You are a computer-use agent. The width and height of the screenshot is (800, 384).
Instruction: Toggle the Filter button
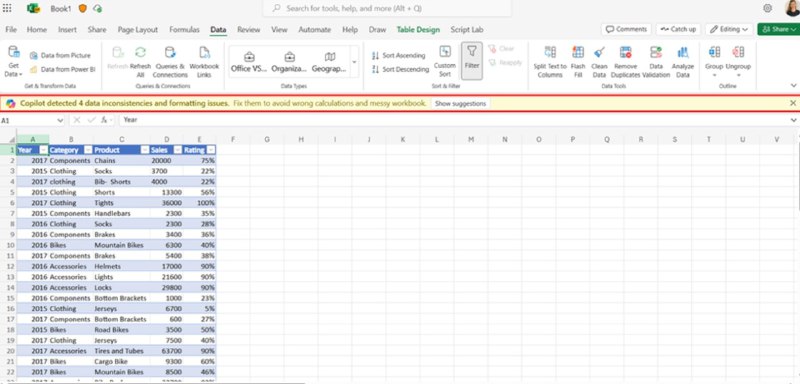pos(472,61)
